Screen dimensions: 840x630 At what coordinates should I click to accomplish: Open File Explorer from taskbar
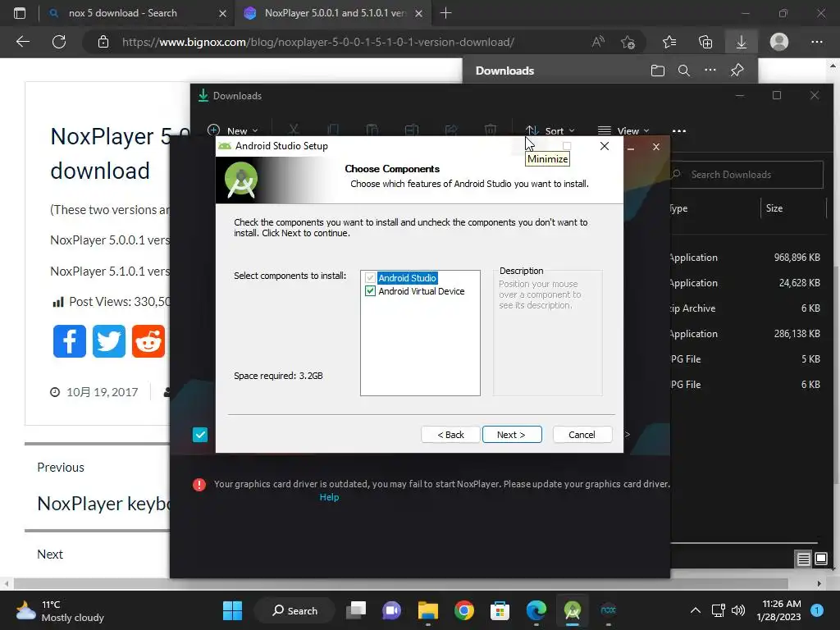tap(428, 610)
